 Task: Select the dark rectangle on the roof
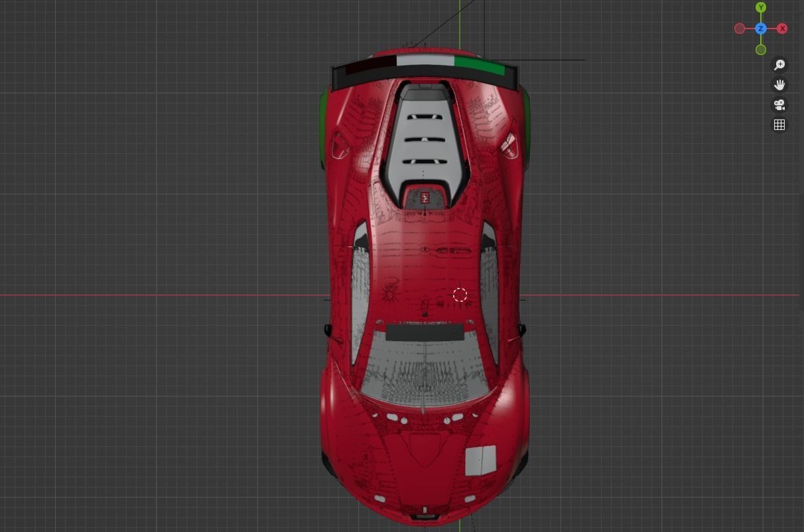[425, 332]
